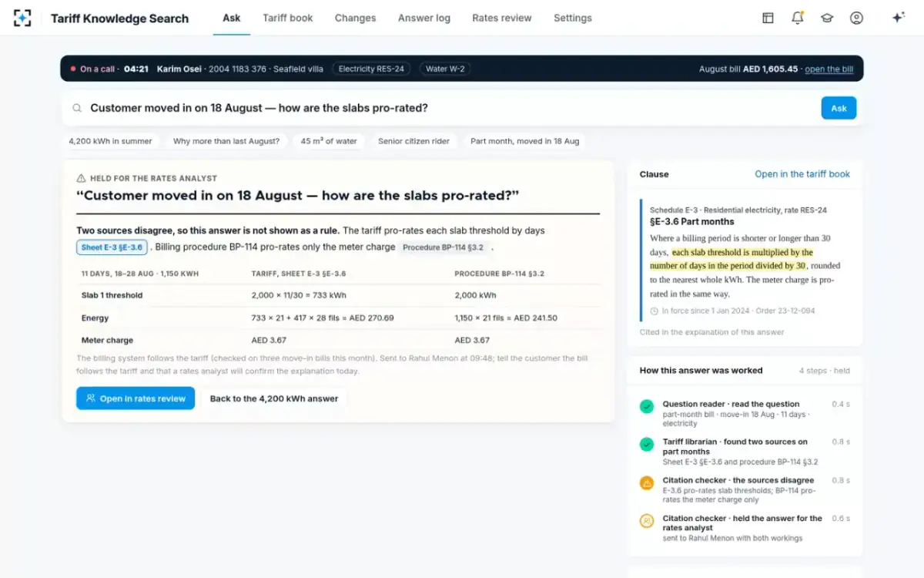Click the Karim Osei caller name

pos(179,69)
